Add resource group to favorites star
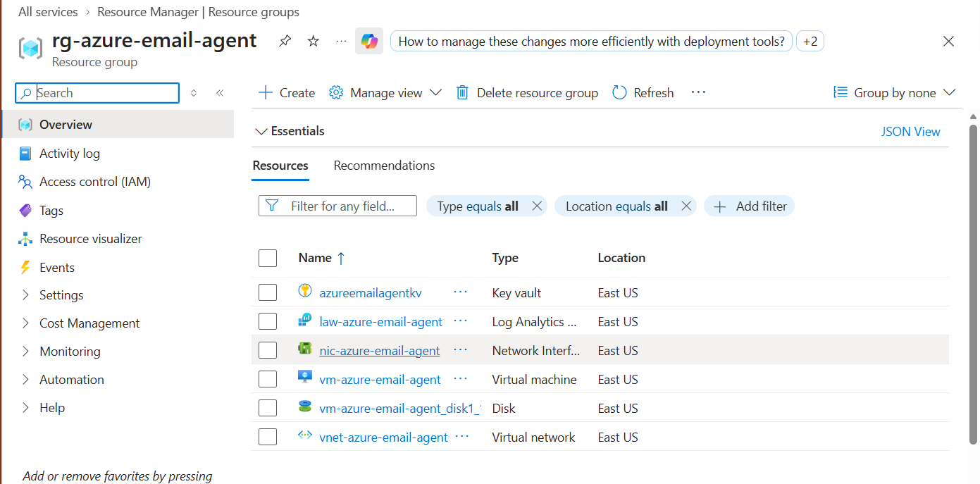This screenshot has height=484, width=980. coord(312,41)
